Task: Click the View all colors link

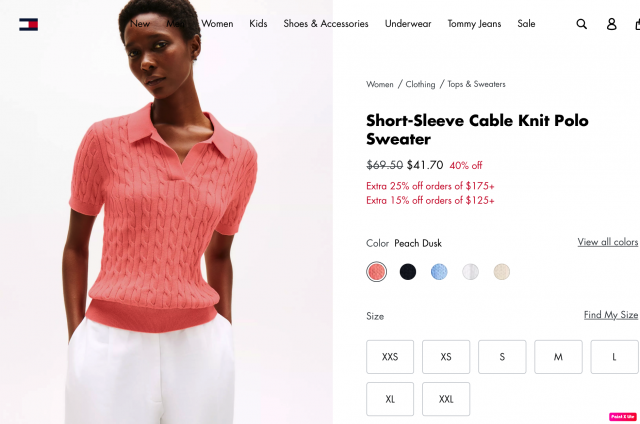Action: [608, 242]
